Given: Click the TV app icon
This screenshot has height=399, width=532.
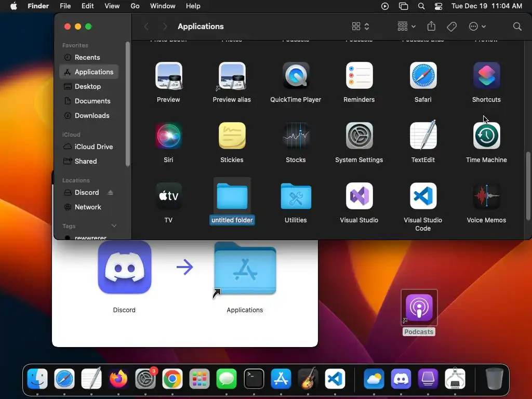Looking at the screenshot, I should tap(169, 196).
